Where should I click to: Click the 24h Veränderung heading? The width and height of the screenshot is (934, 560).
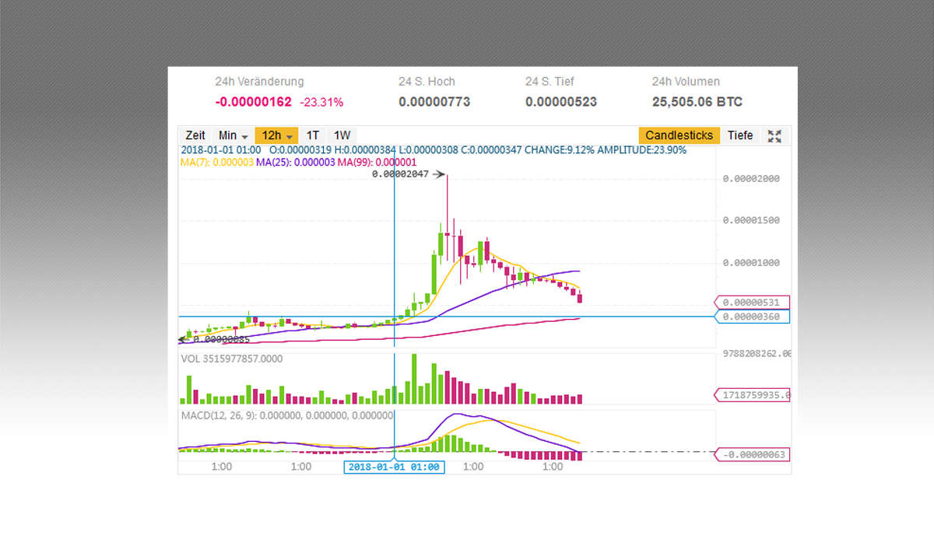click(x=260, y=81)
